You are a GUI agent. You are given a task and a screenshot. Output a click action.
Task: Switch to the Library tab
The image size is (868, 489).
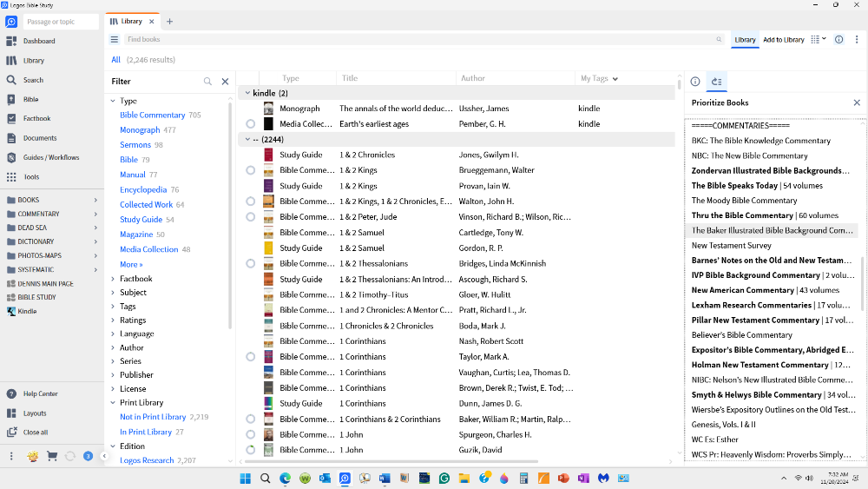[x=132, y=21]
